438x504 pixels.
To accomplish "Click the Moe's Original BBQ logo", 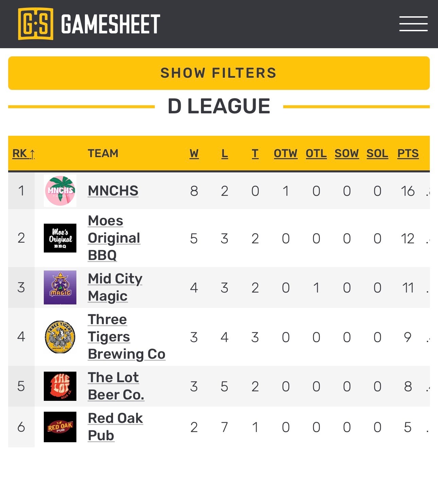I will (x=60, y=238).
